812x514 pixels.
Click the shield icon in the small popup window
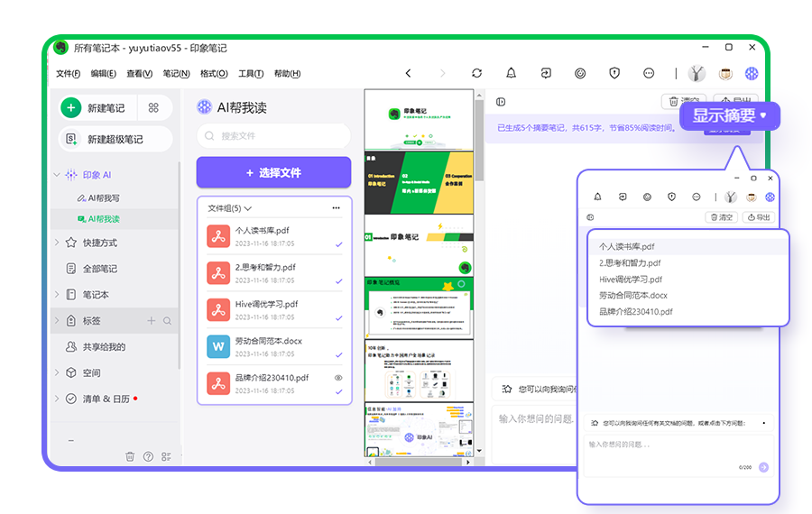(x=671, y=197)
